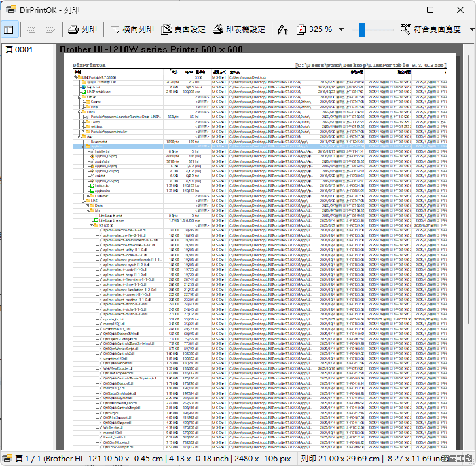Open the toolbar overflow chevron

[471, 29]
